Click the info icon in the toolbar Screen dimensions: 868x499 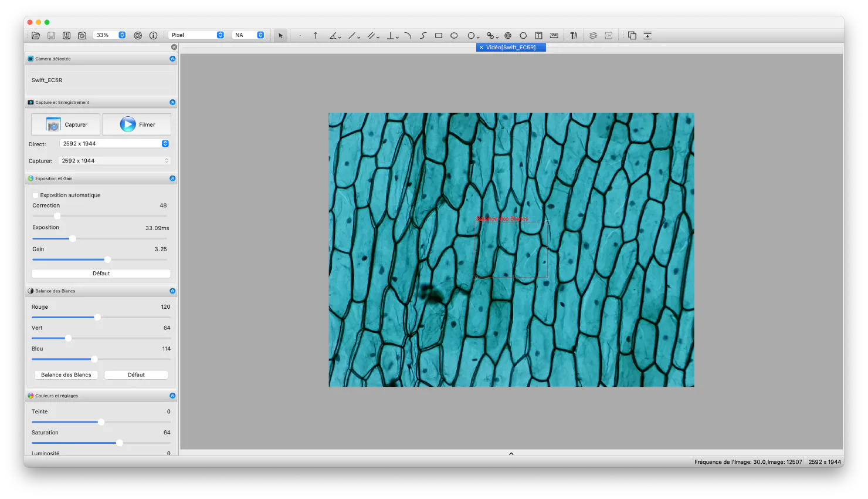153,35
